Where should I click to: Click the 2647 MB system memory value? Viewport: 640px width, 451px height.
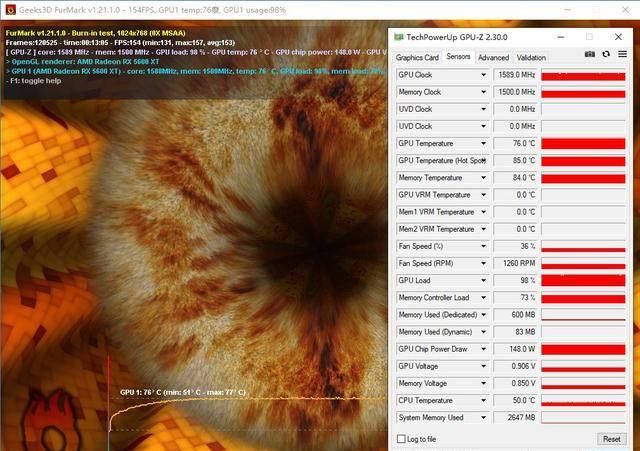click(x=515, y=418)
